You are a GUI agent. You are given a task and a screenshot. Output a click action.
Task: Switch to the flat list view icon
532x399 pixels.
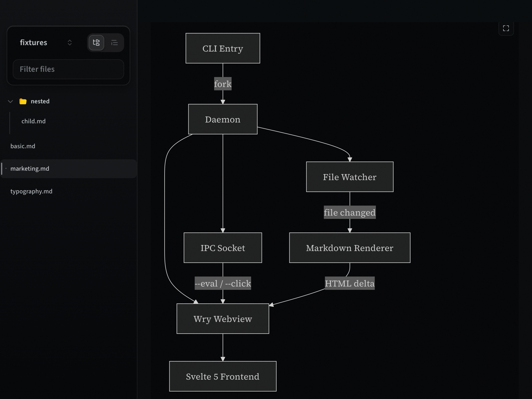115,42
